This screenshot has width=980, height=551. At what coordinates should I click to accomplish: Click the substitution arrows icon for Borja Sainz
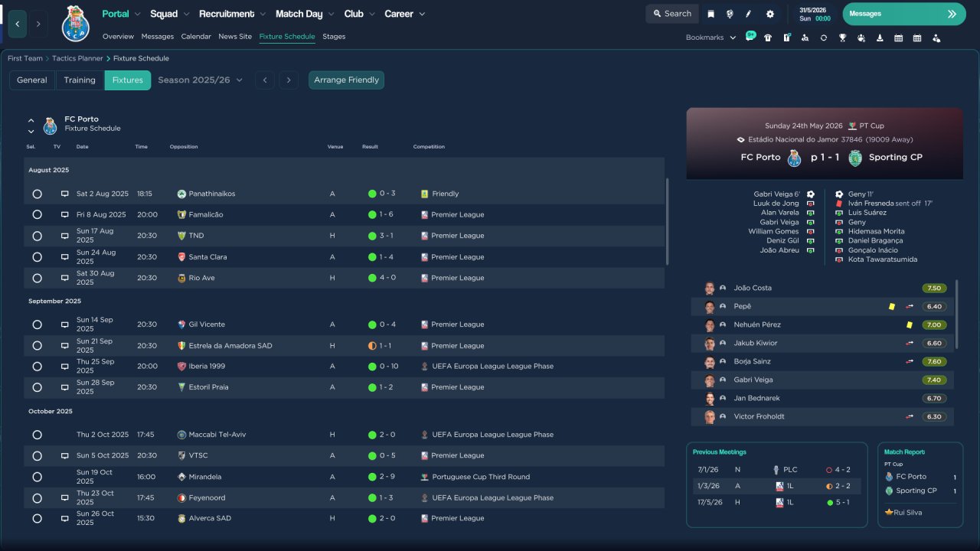click(910, 361)
